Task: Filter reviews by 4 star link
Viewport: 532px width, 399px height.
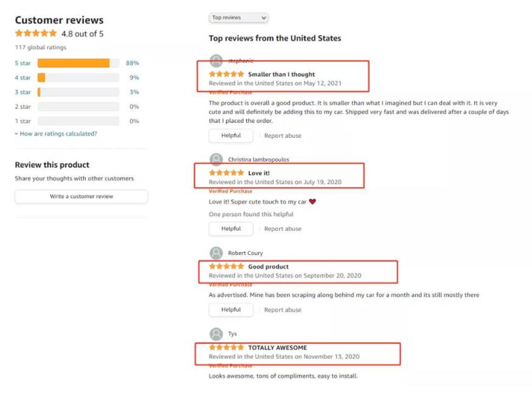Action: click(22, 78)
